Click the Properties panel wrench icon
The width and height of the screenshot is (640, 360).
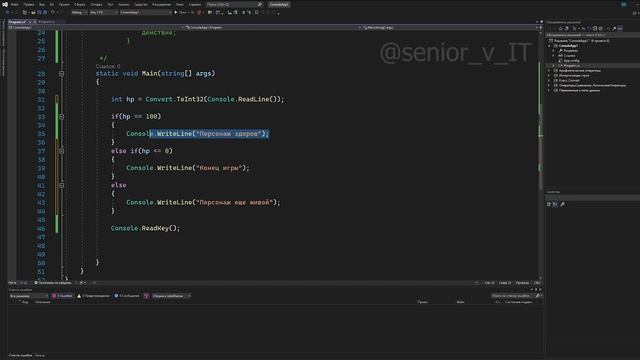click(563, 204)
